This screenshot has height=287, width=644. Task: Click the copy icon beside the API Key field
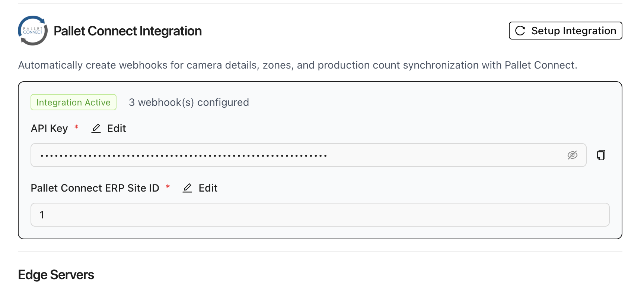600,155
